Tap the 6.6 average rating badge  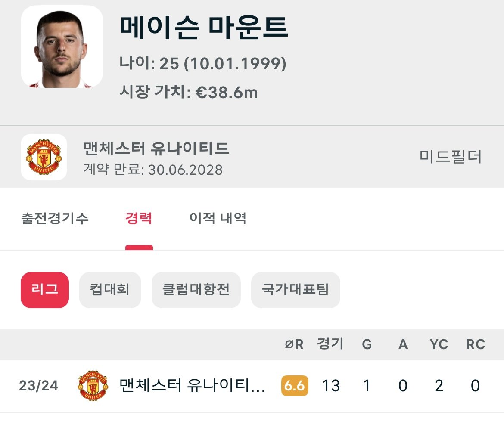[x=295, y=386]
